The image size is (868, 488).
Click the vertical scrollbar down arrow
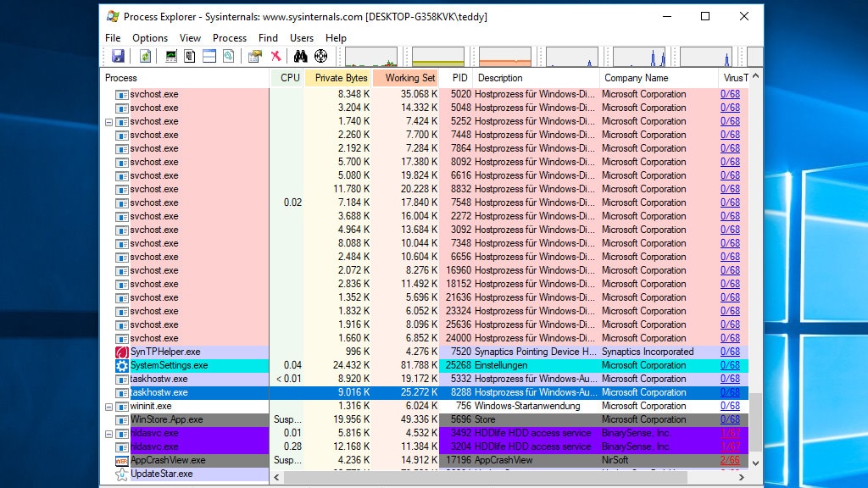click(755, 463)
